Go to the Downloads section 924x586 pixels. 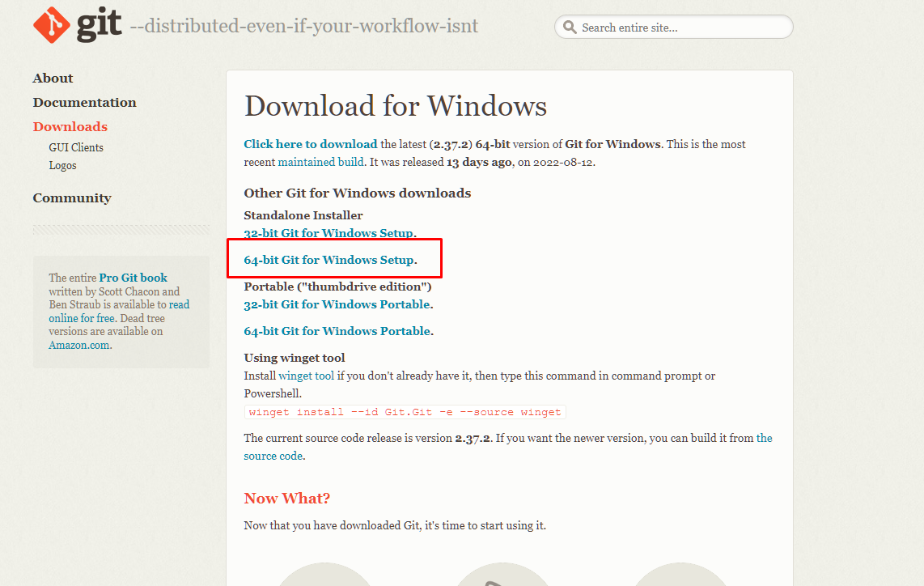pos(70,127)
